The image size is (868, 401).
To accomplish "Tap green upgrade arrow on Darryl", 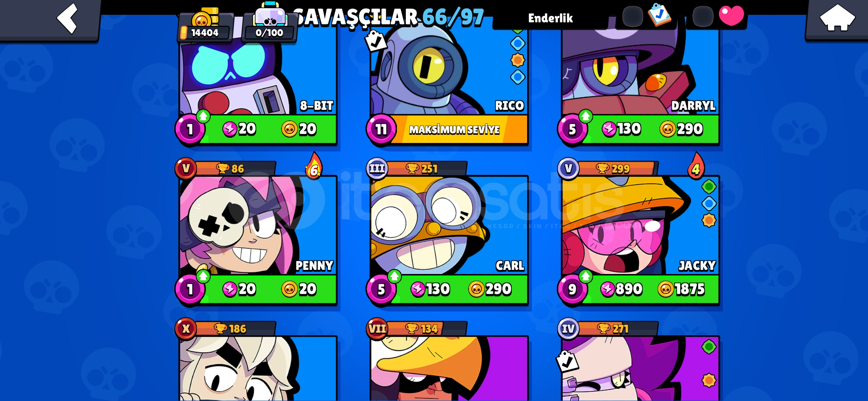I will [585, 117].
